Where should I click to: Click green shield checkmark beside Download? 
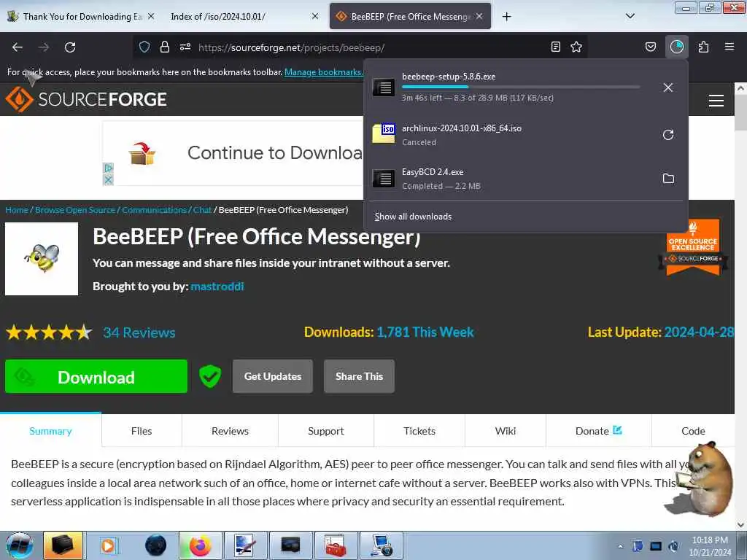(x=209, y=376)
